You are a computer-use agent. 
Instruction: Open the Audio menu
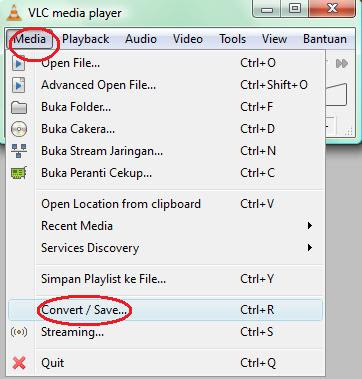point(141,39)
